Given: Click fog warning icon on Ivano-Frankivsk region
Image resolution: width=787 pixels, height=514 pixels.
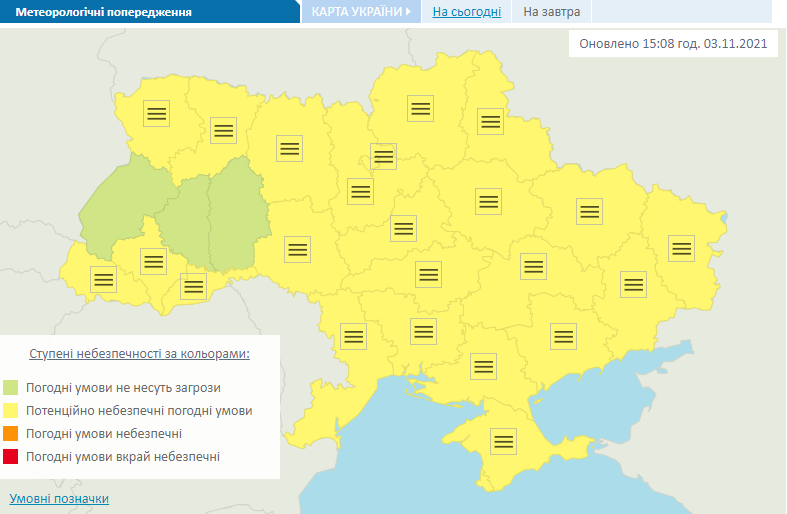Looking at the screenshot, I should tap(154, 262).
